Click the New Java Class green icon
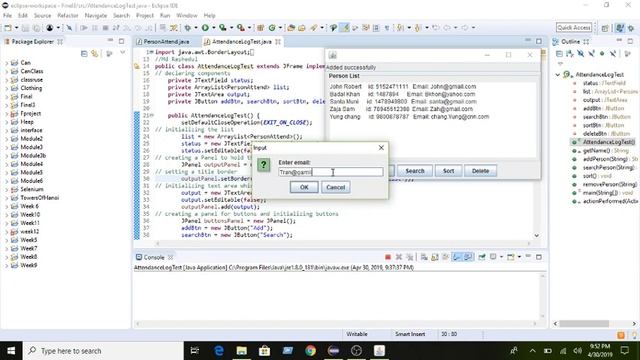The height and width of the screenshot is (360, 640). (272, 28)
